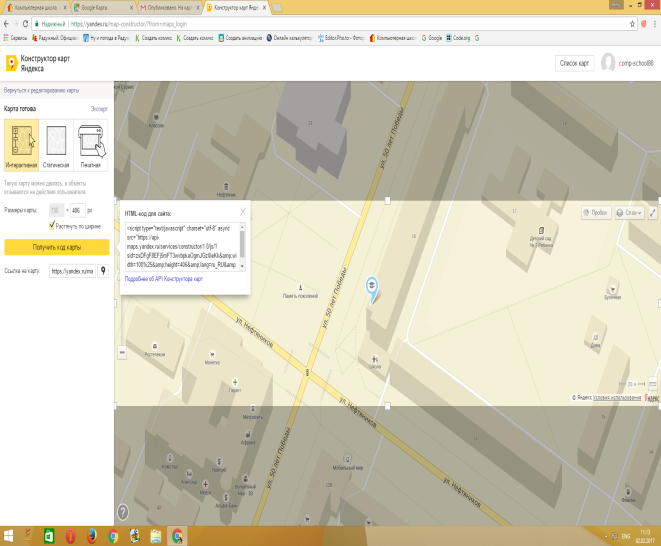This screenshot has width=661, height=546.
Task: Click inside the HTML code text area
Action: pos(182,247)
